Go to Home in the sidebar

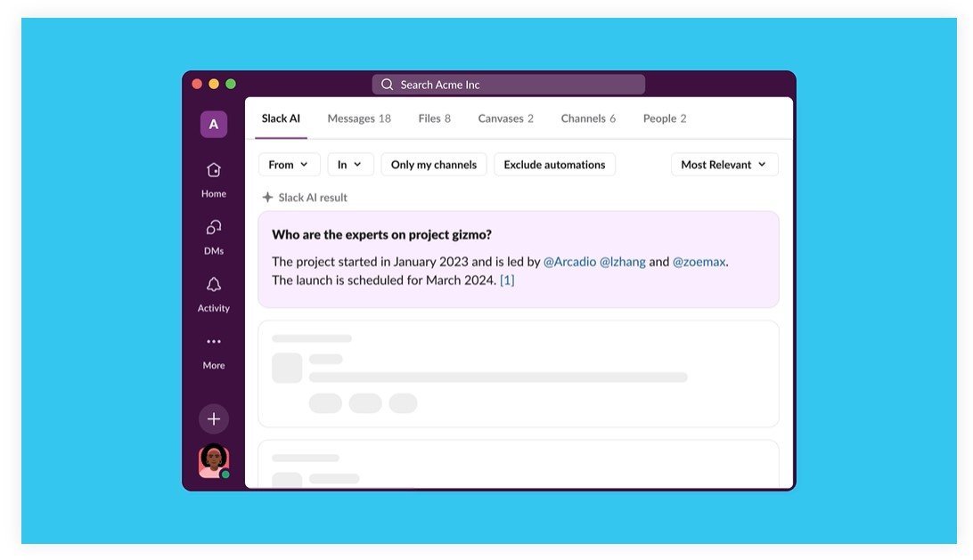(214, 180)
